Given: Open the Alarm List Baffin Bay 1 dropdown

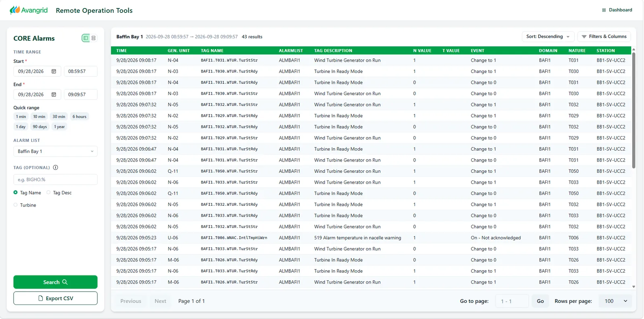Looking at the screenshot, I should pyautogui.click(x=56, y=151).
